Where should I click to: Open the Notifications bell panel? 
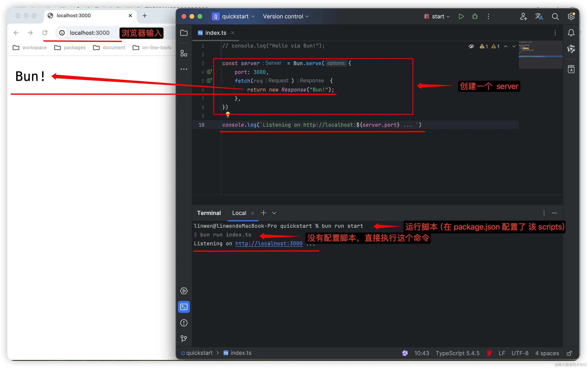[x=571, y=33]
